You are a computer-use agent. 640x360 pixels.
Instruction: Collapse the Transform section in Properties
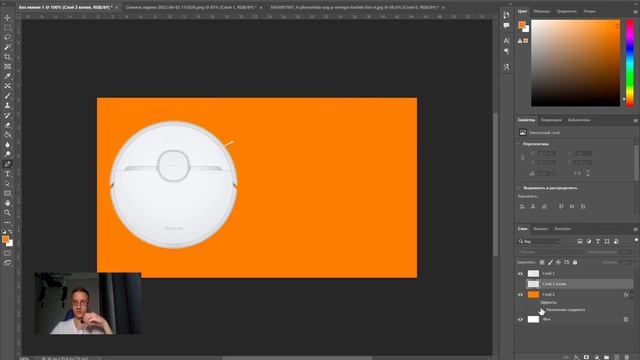(519, 144)
